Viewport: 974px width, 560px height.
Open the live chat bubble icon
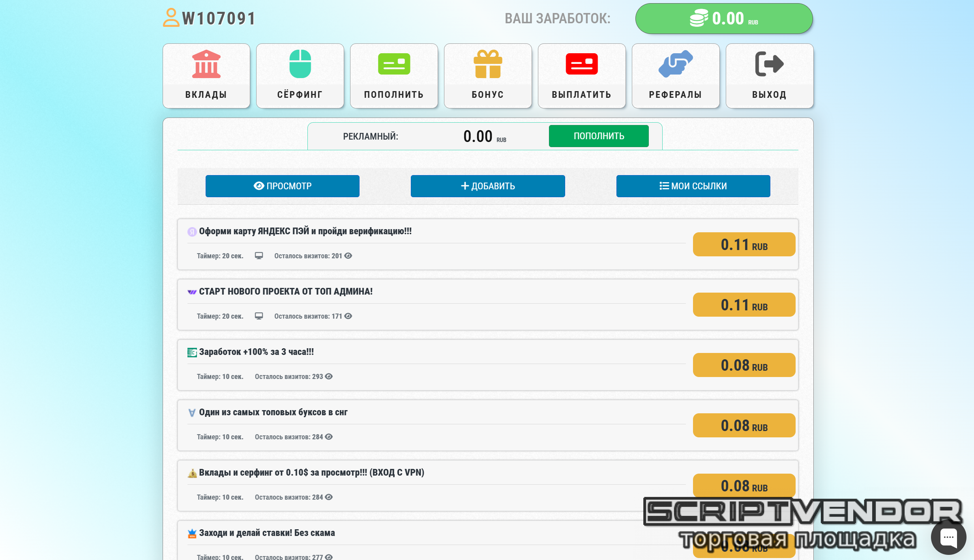948,537
